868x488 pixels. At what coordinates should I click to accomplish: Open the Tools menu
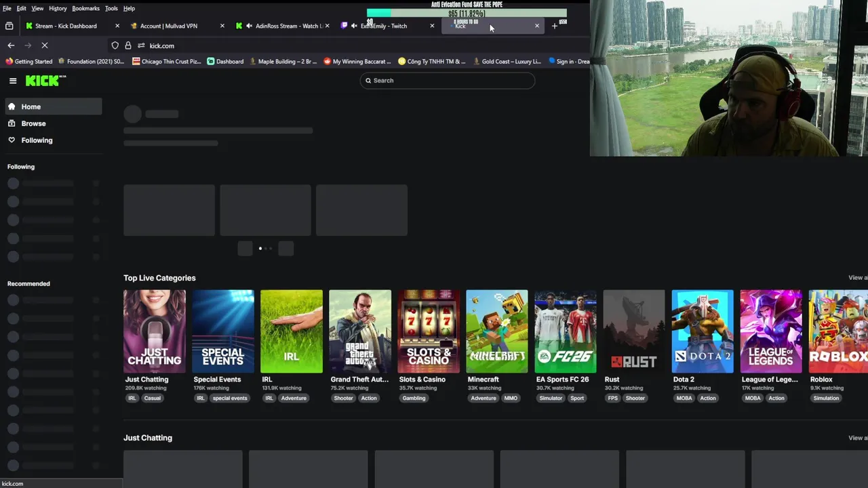tap(111, 8)
